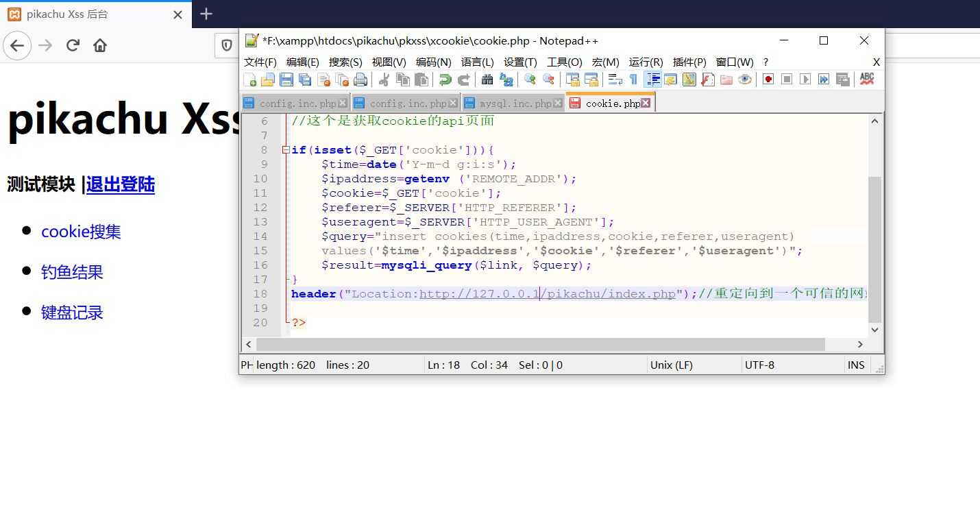The height and width of the screenshot is (525, 980).
Task: Click the Copy toolbar icon
Action: point(402,80)
